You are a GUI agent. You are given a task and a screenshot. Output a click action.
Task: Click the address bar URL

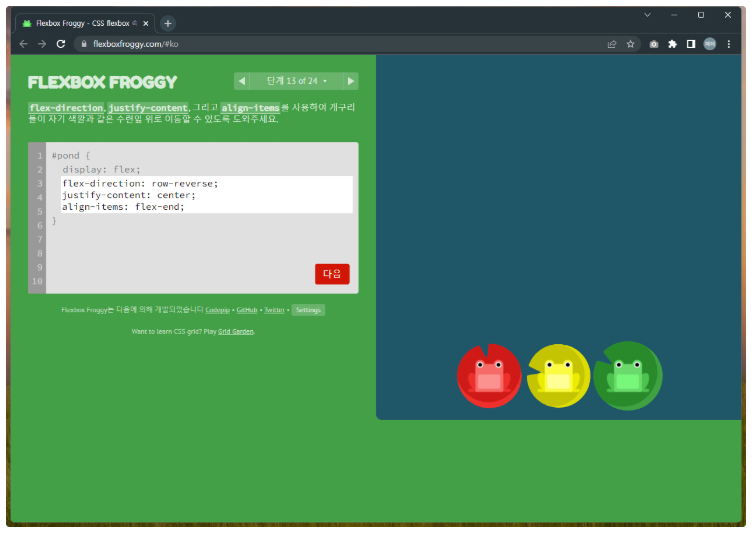(x=136, y=44)
